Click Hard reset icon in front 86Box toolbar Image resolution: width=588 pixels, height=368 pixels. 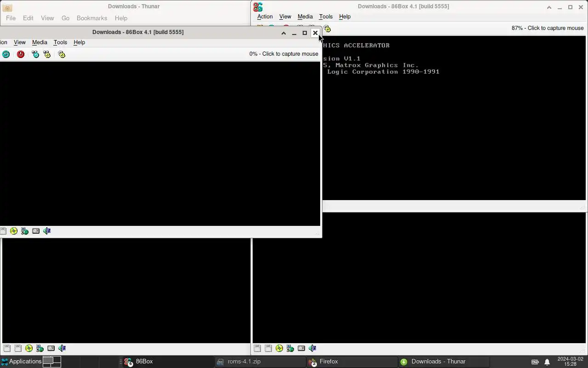6,54
